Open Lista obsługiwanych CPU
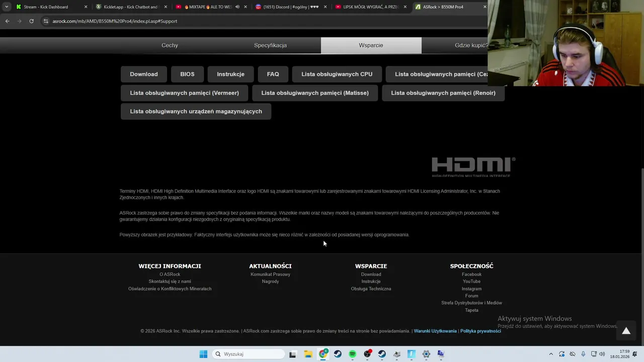 pos(337,74)
